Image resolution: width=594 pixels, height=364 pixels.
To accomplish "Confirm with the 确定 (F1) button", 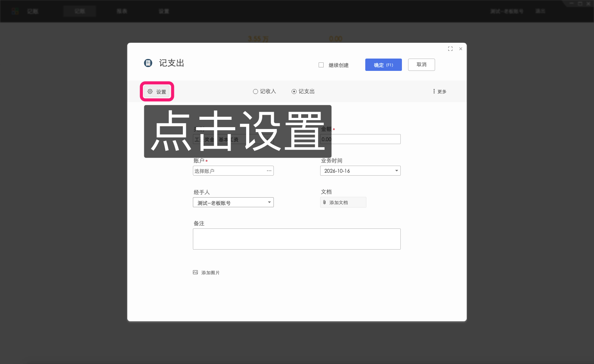I will [383, 65].
